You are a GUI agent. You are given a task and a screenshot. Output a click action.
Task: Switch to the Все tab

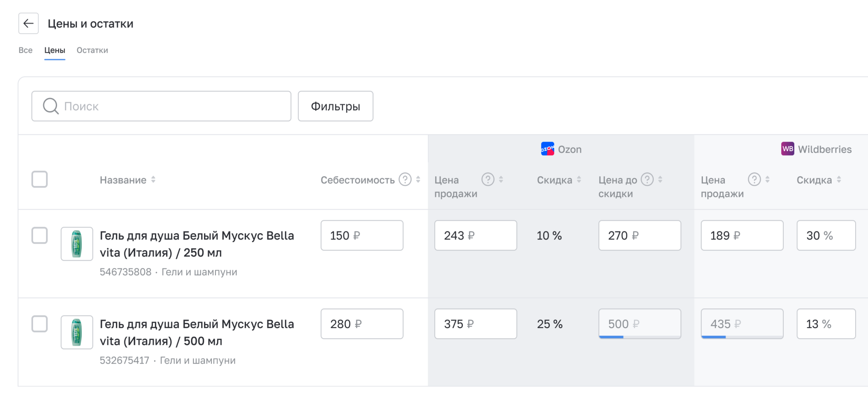point(25,50)
